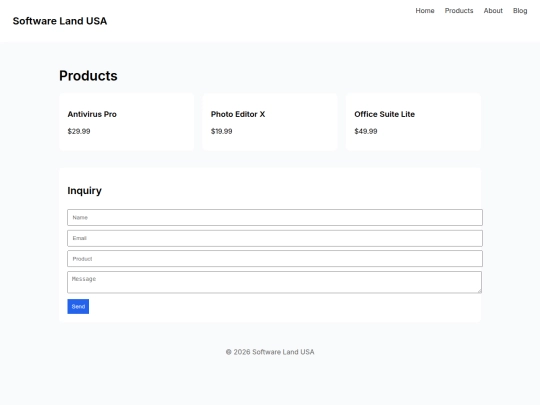The height and width of the screenshot is (405, 540).
Task: Focus the Name input field
Action: point(275,217)
